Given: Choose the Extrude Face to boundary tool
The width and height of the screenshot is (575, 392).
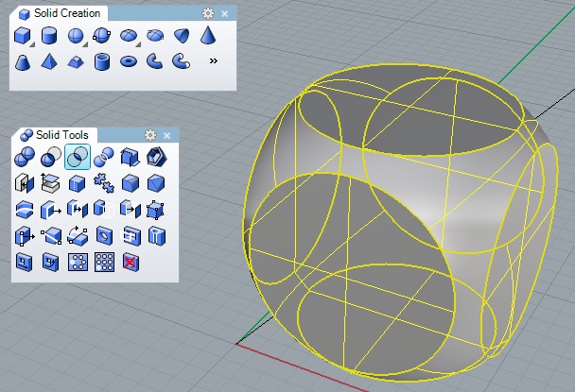Looking at the screenshot, I should tap(131, 210).
